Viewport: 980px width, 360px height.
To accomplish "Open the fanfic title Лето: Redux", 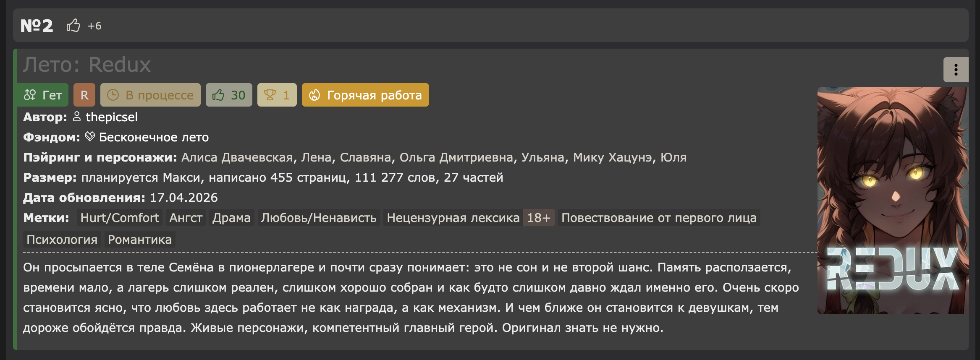I will [x=87, y=65].
